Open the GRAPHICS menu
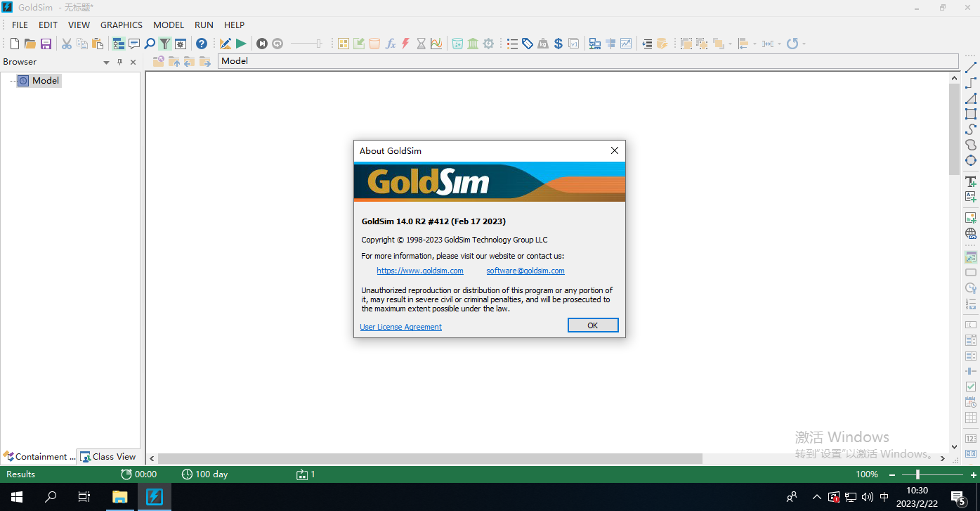The height and width of the screenshot is (511, 980). tap(122, 25)
